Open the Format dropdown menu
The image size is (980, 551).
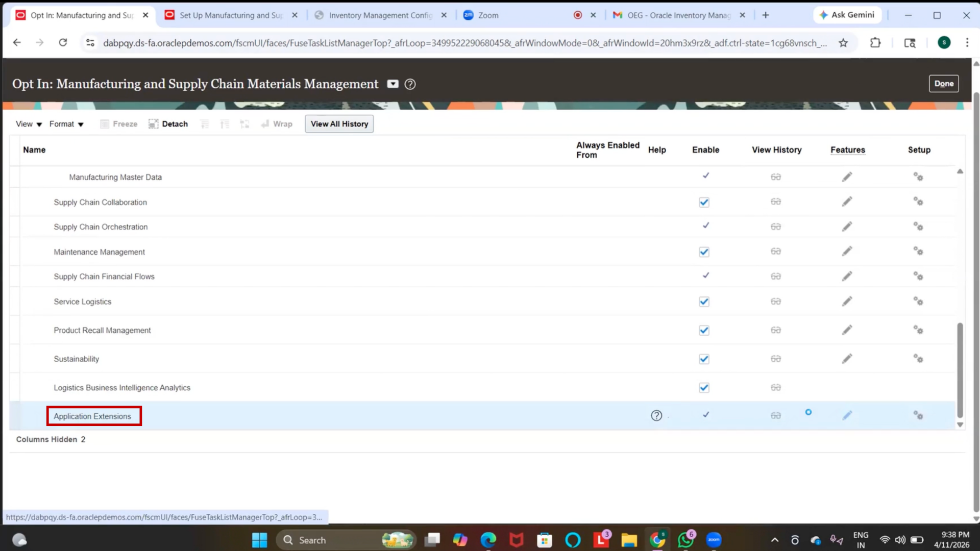click(x=66, y=124)
